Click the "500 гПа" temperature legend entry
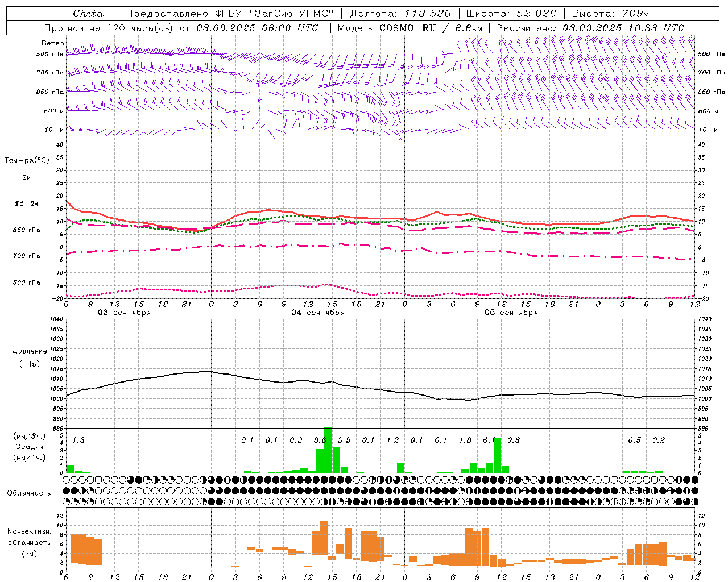 point(27,282)
